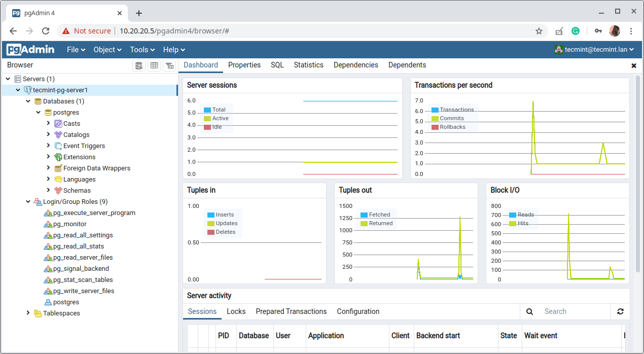The image size is (644, 354).
Task: Switch to the Statistics tab
Action: (x=308, y=65)
